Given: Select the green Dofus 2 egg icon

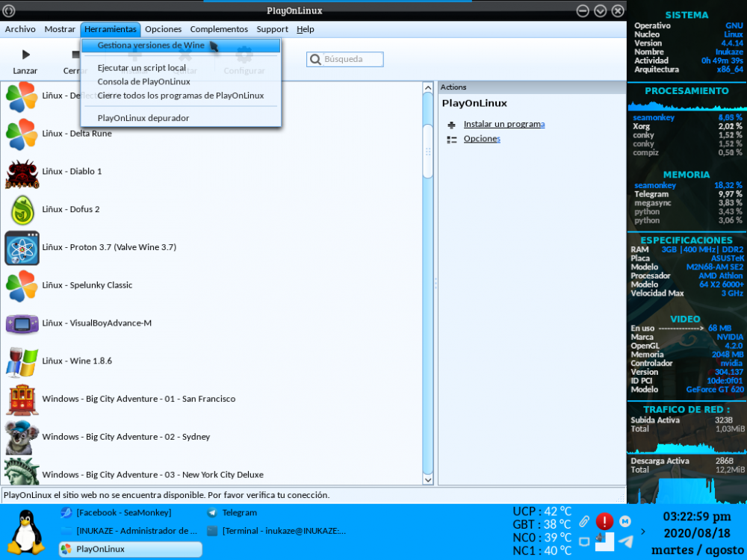Looking at the screenshot, I should (22, 210).
